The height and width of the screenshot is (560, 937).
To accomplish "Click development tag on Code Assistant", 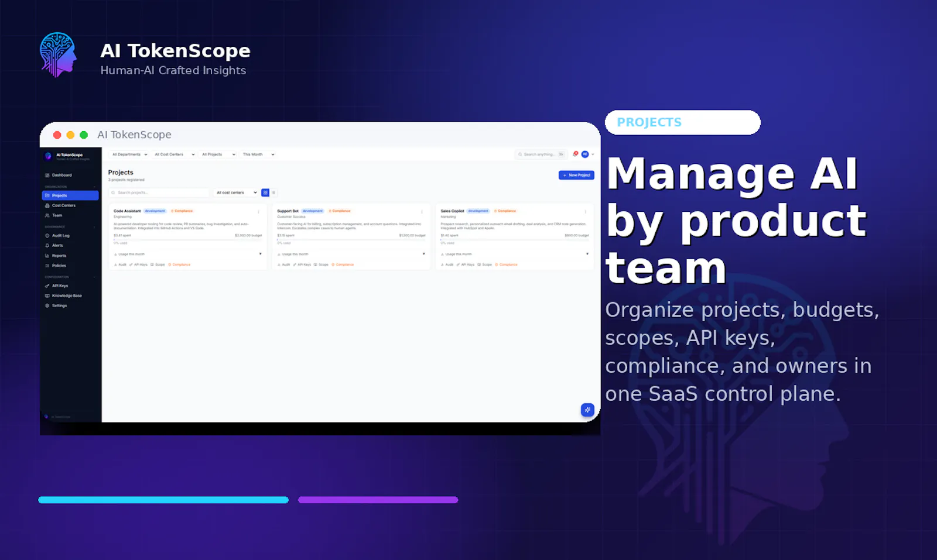I will (x=155, y=211).
